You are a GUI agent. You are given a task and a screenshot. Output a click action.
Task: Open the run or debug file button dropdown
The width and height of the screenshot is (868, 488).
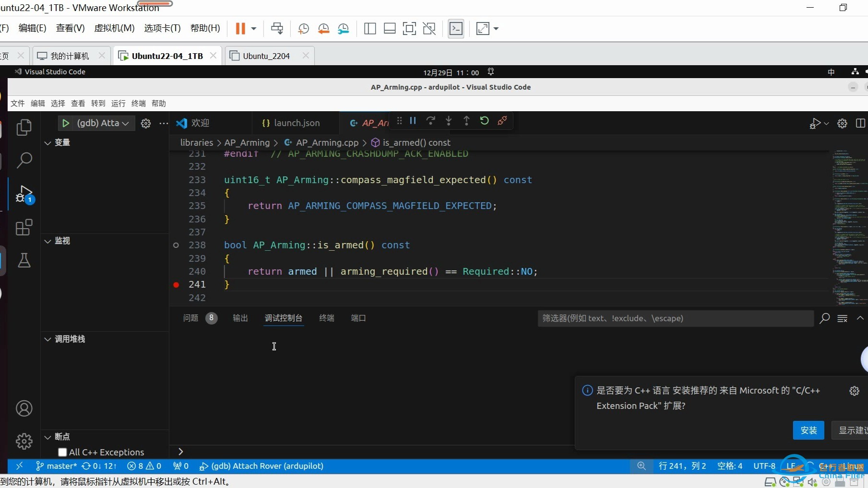click(x=826, y=124)
